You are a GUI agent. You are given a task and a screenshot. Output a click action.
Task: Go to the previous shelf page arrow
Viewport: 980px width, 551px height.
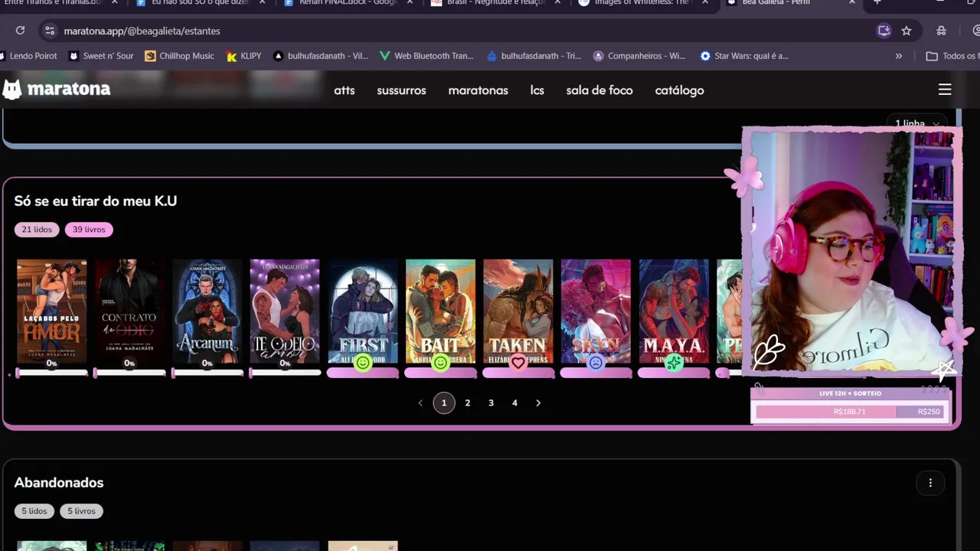tap(420, 403)
